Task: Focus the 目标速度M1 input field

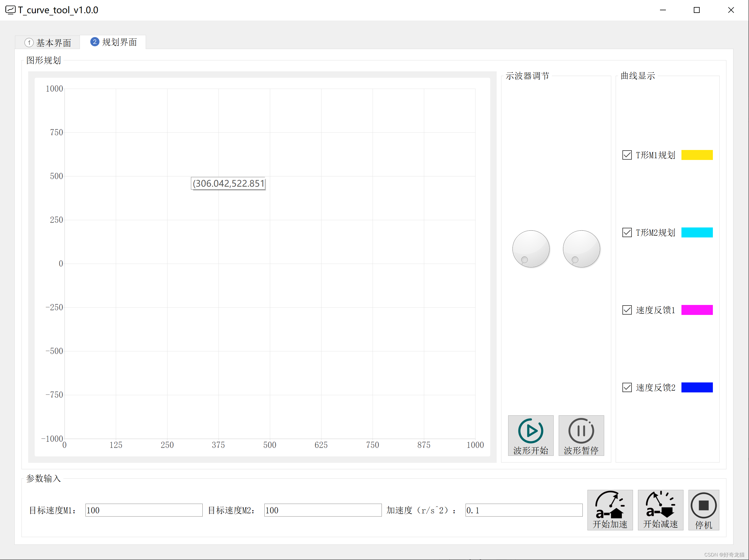Action: 144,510
